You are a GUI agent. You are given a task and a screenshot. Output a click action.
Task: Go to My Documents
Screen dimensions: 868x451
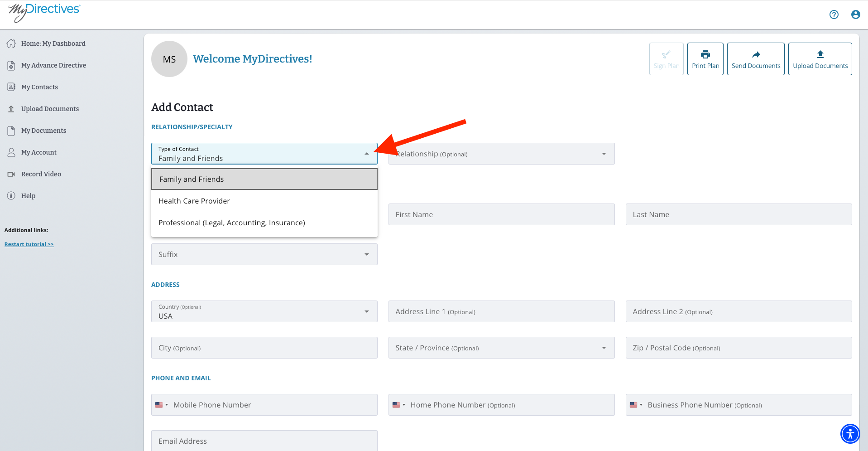click(x=43, y=131)
